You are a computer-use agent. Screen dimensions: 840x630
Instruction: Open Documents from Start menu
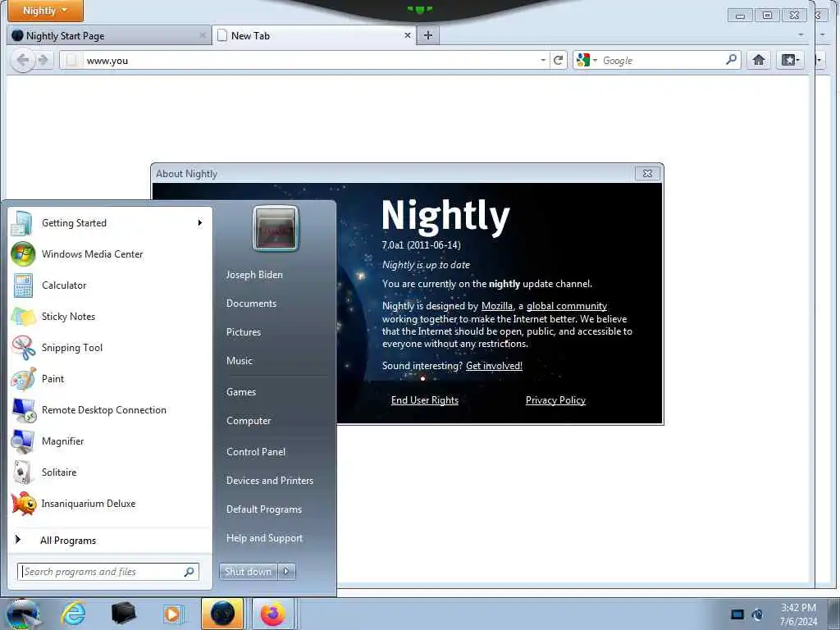coord(251,304)
